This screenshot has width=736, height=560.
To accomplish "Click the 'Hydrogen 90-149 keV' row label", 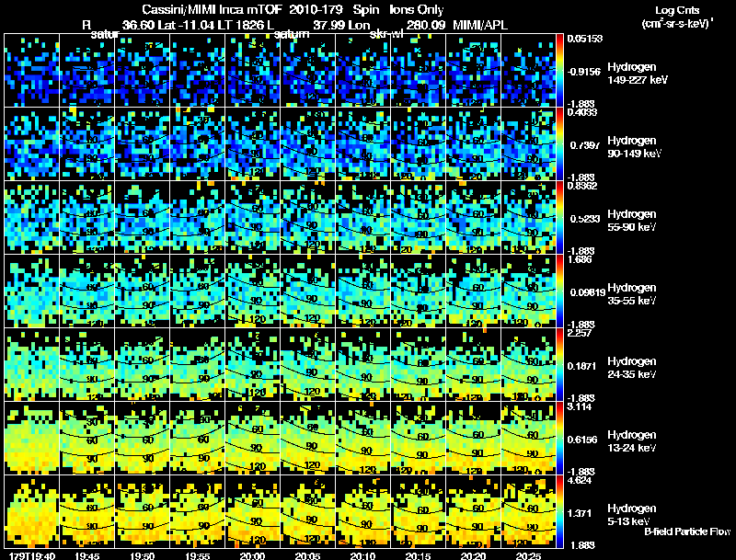I will (x=634, y=147).
